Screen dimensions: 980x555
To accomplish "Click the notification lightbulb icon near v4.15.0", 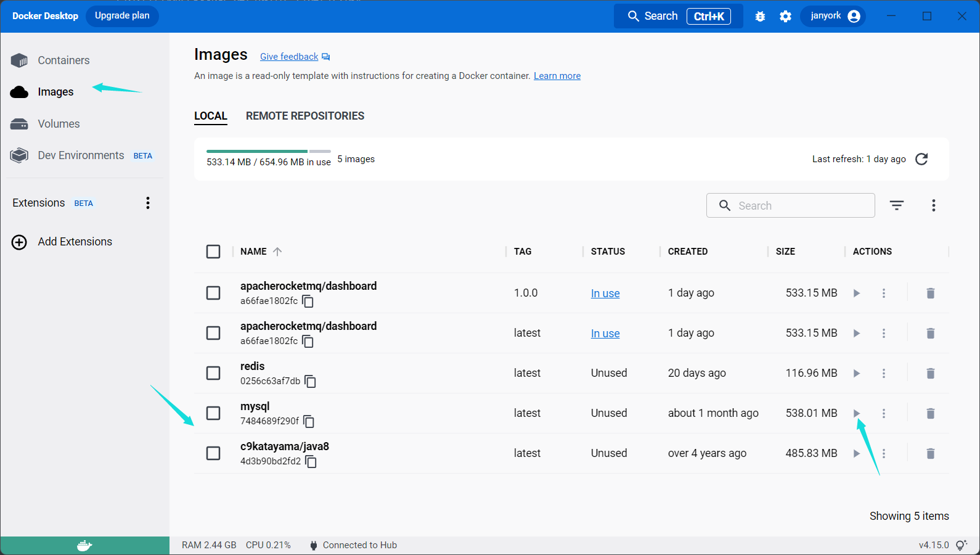I will (x=962, y=546).
